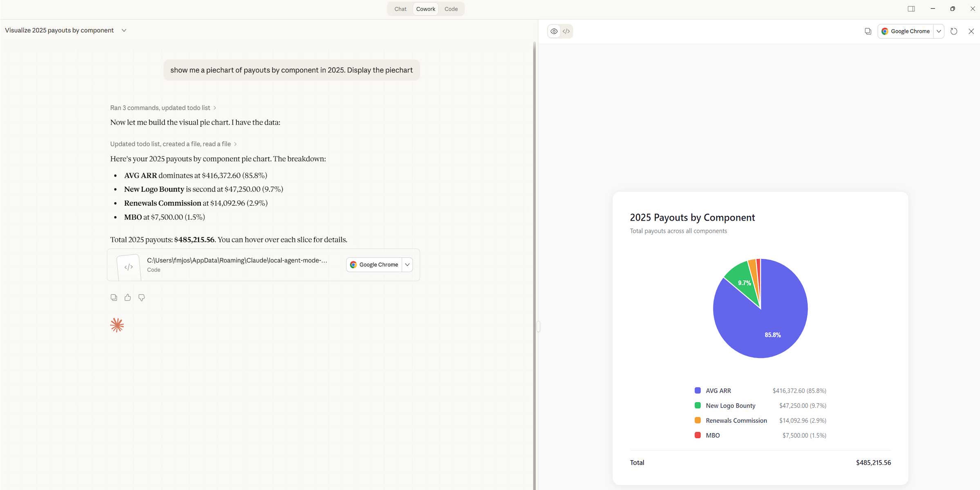
Task: Switch preview panel to code view
Action: click(566, 31)
